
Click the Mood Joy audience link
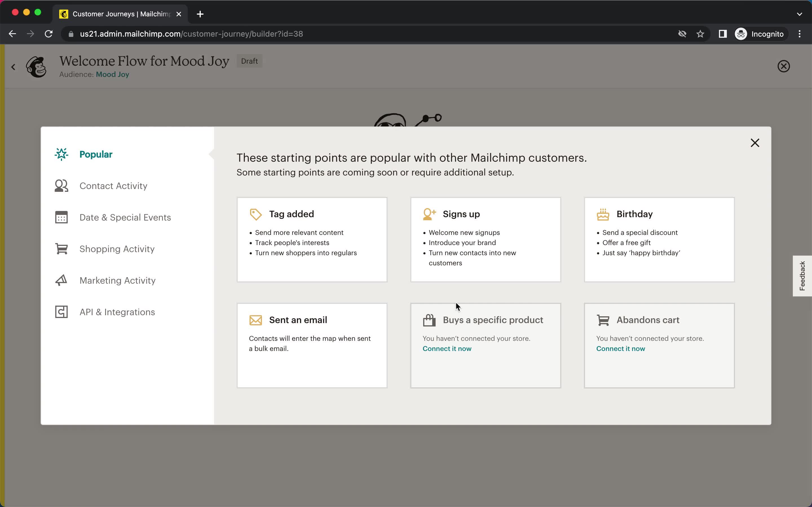112,74
